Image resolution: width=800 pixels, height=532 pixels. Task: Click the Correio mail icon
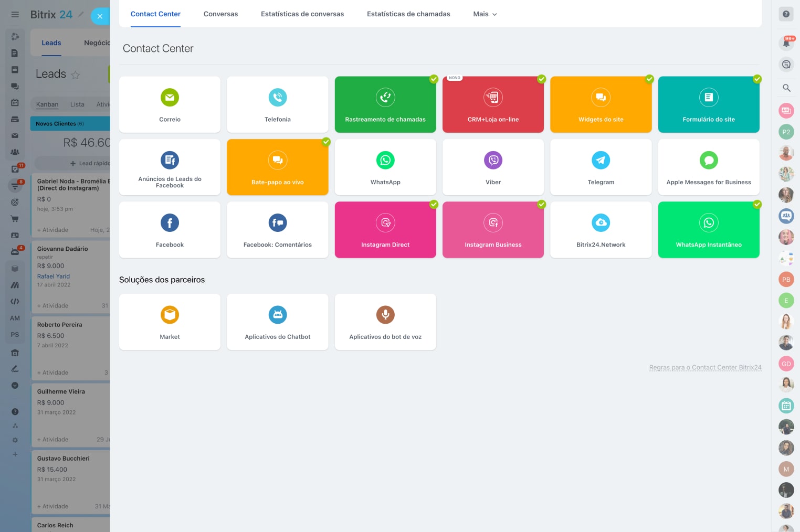(x=170, y=98)
